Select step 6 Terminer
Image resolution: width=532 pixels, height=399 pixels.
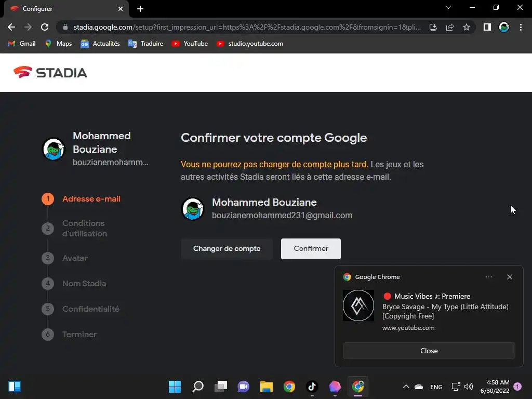pos(70,334)
